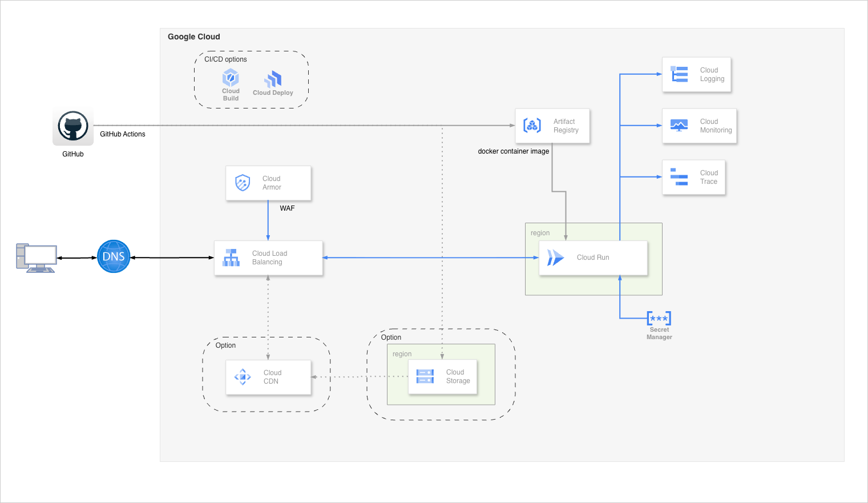Select the Cloud Monitoring icon

point(679,126)
